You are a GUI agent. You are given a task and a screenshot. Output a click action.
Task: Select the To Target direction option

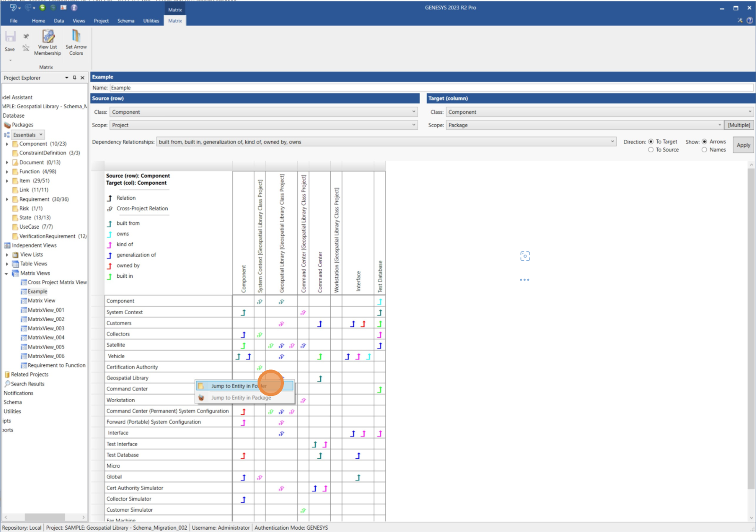tap(651, 142)
